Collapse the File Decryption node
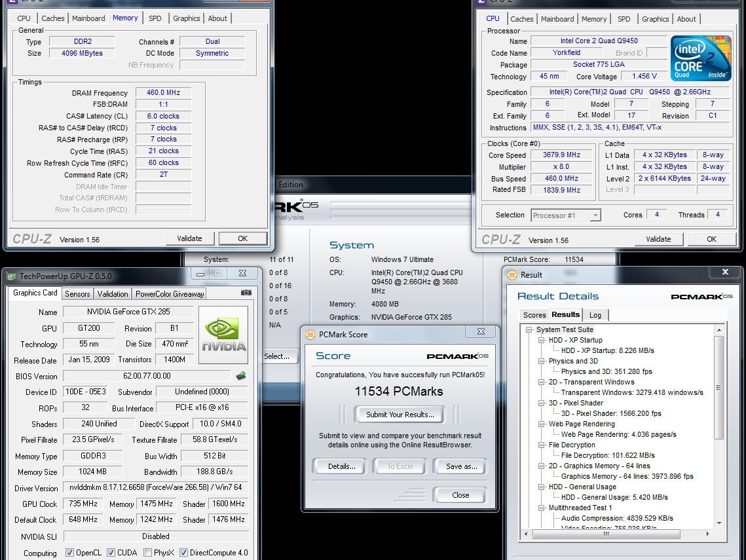Viewport: 746px width, 560px height. [541, 444]
